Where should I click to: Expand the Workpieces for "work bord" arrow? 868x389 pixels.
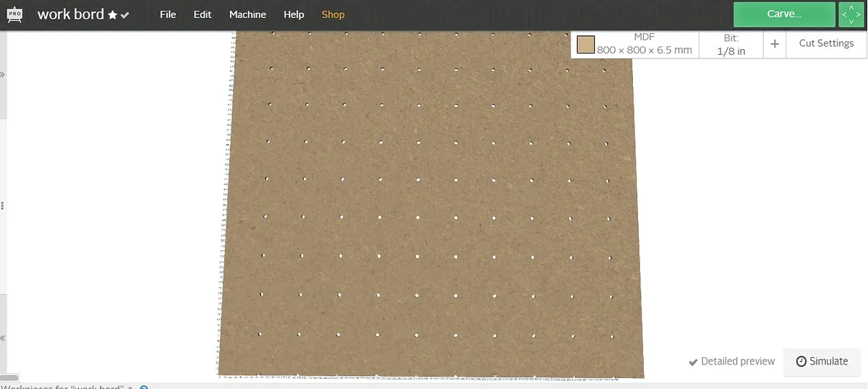pyautogui.click(x=131, y=387)
